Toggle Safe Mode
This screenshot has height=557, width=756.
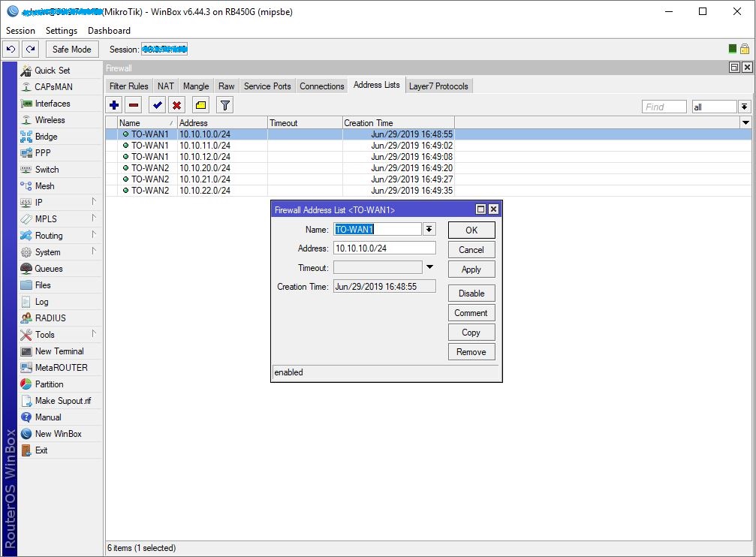[72, 50]
